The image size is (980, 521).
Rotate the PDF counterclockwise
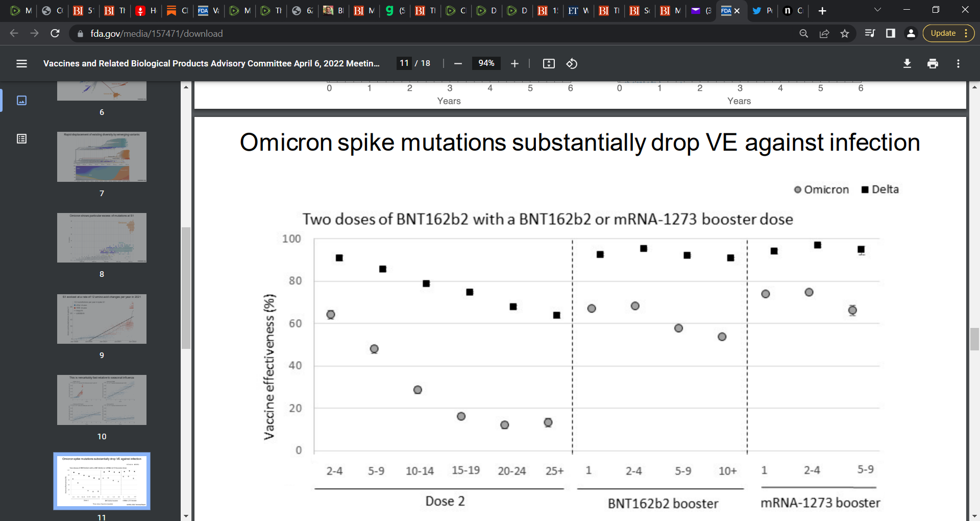[x=572, y=63]
